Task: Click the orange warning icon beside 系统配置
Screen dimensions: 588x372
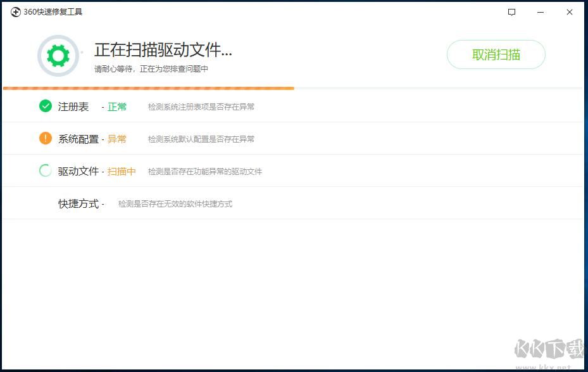Action: (45, 138)
